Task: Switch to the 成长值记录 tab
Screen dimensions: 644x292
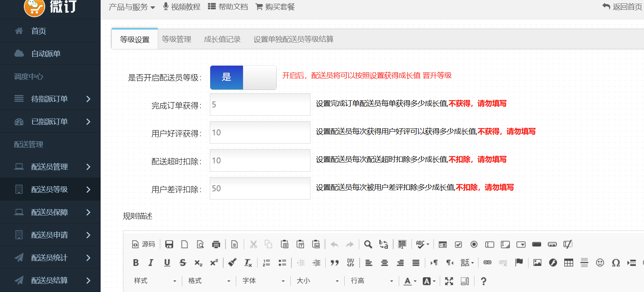Action: tap(222, 39)
